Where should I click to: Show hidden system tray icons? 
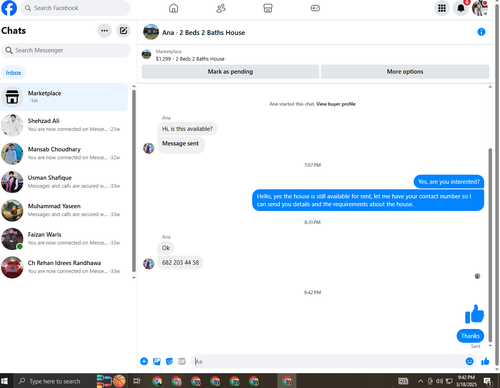pos(421,381)
